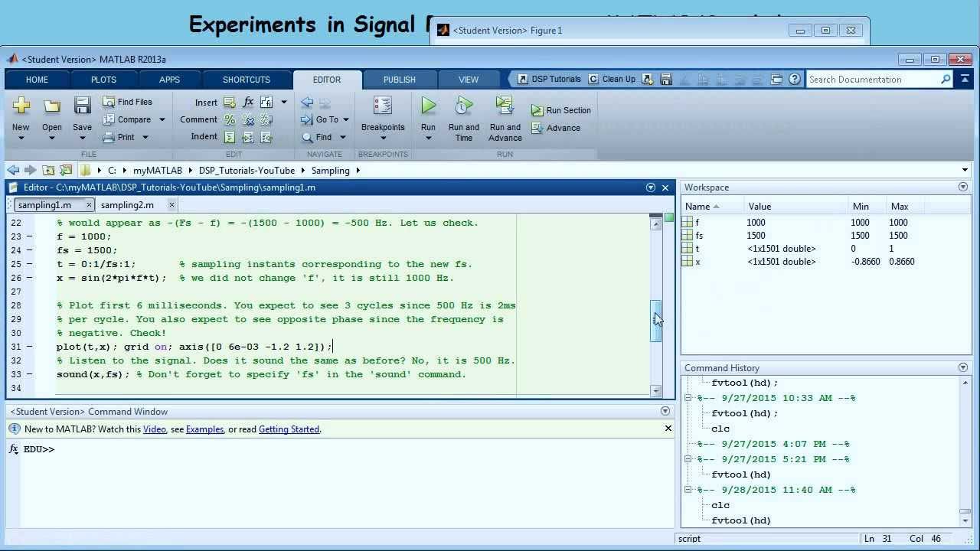Open the Examples link
Image resolution: width=980 pixels, height=551 pixels.
coord(204,429)
